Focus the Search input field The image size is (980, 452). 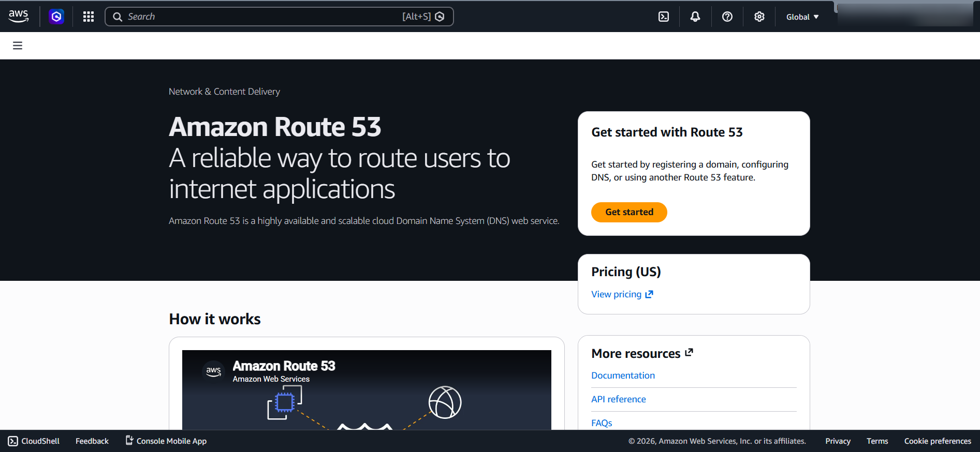point(279,17)
